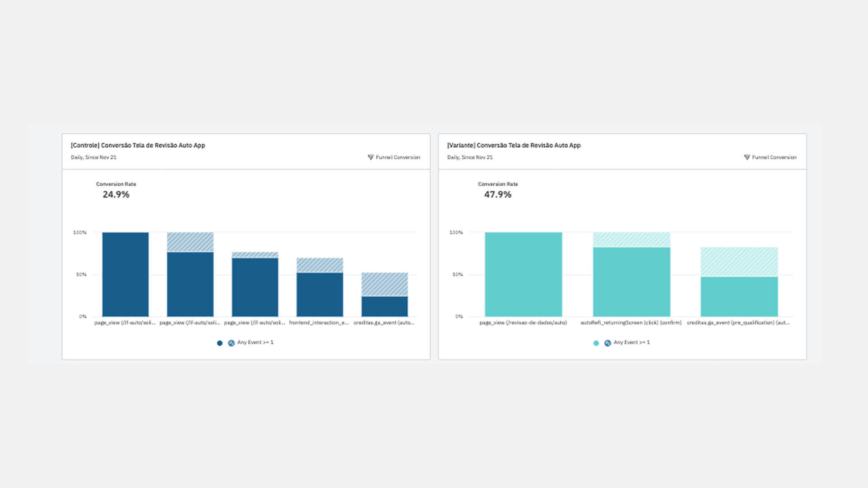868x488 pixels.
Task: Select the frontend_interaction bar in Controle
Action: point(320,294)
